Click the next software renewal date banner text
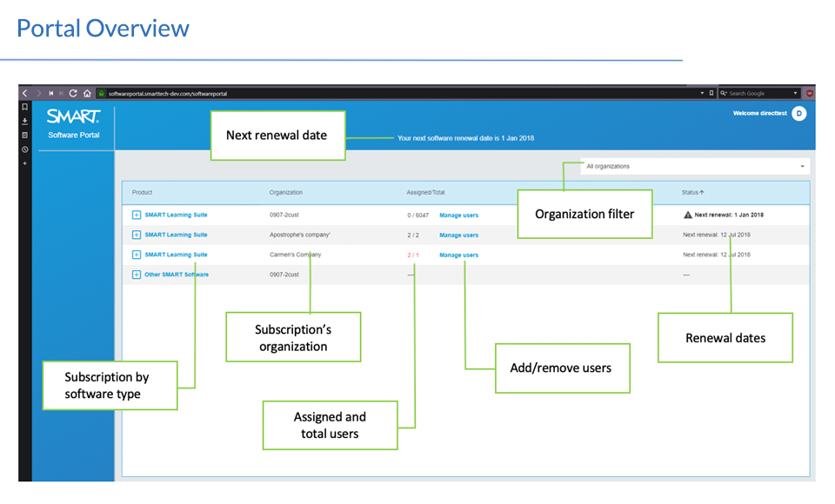This screenshot has width=835, height=504. click(x=466, y=138)
